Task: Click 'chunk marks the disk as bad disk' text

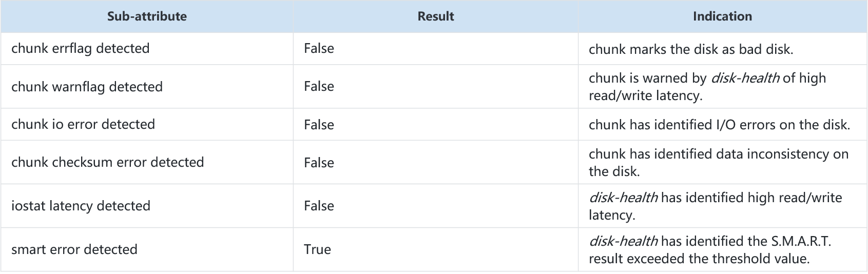Action: point(691,49)
